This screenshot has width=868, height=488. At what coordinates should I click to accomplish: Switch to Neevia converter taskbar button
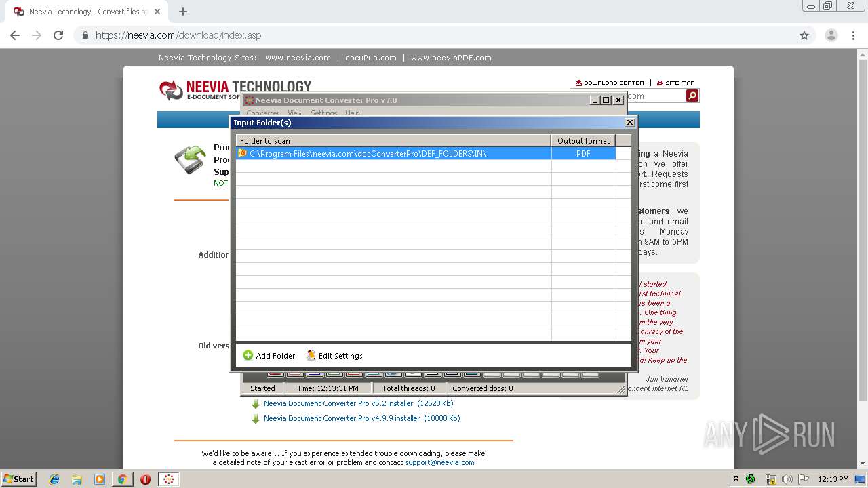click(169, 479)
